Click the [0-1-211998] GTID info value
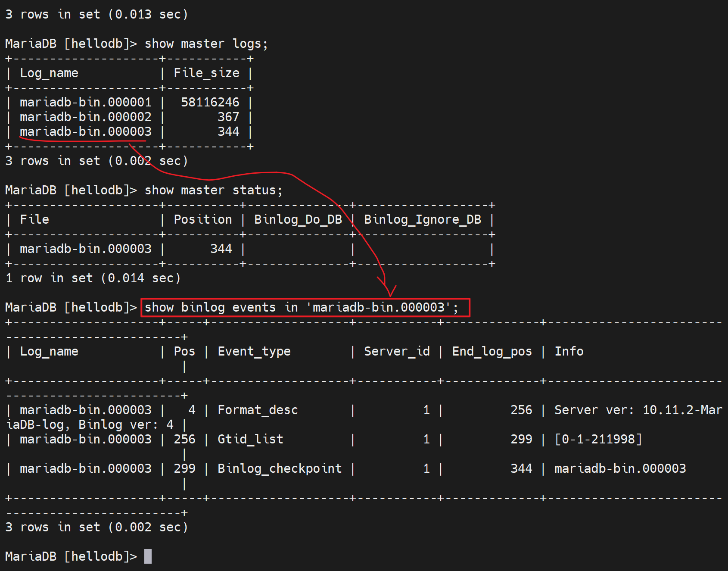Image resolution: width=728 pixels, height=571 pixels. [x=598, y=440]
